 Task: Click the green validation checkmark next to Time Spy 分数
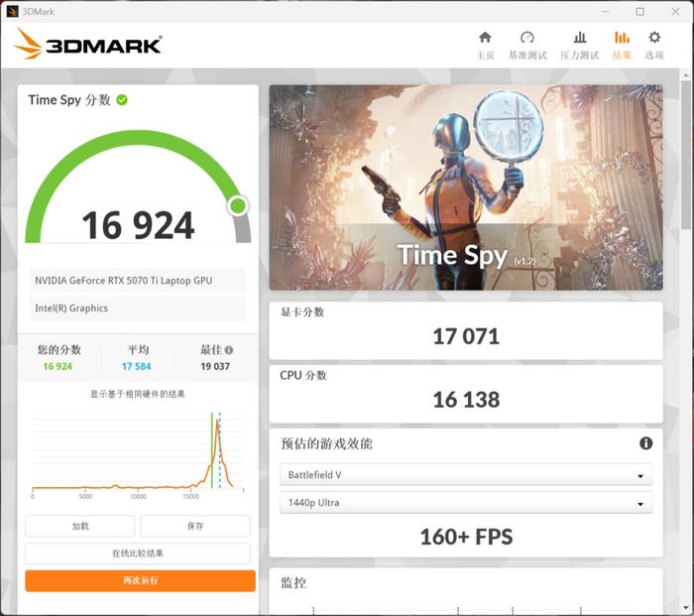122,100
